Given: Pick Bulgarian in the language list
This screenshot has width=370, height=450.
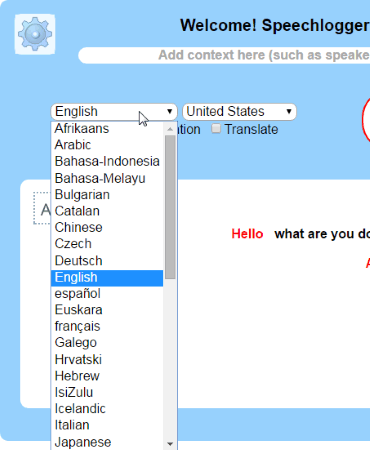Looking at the screenshot, I should tap(107, 194).
